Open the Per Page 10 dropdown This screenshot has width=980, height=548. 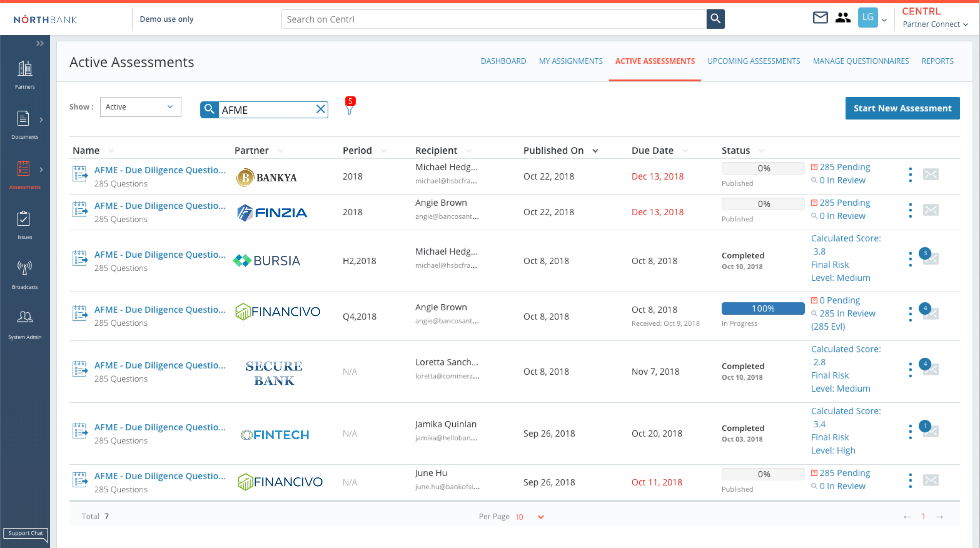530,517
